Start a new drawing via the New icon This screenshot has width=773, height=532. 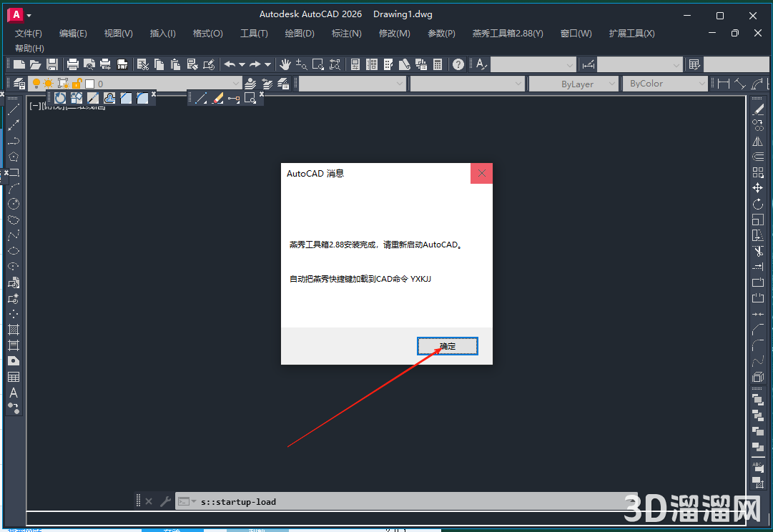[x=19, y=64]
